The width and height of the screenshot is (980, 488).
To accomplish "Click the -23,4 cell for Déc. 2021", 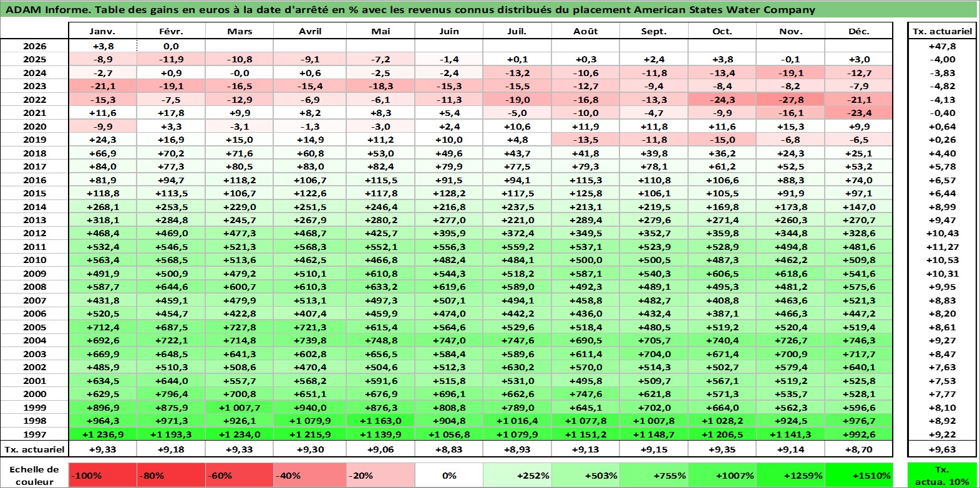I will point(858,113).
